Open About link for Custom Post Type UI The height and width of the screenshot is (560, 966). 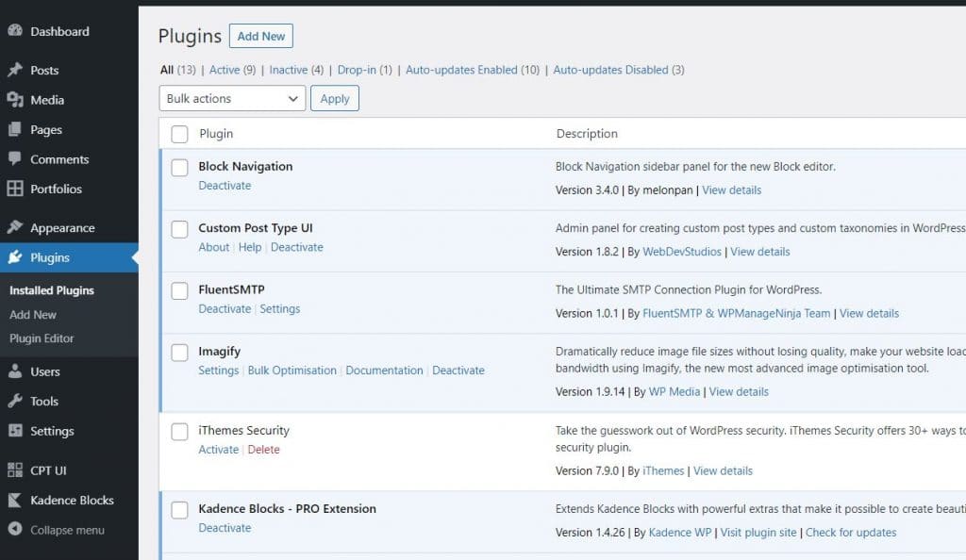pyautogui.click(x=214, y=247)
